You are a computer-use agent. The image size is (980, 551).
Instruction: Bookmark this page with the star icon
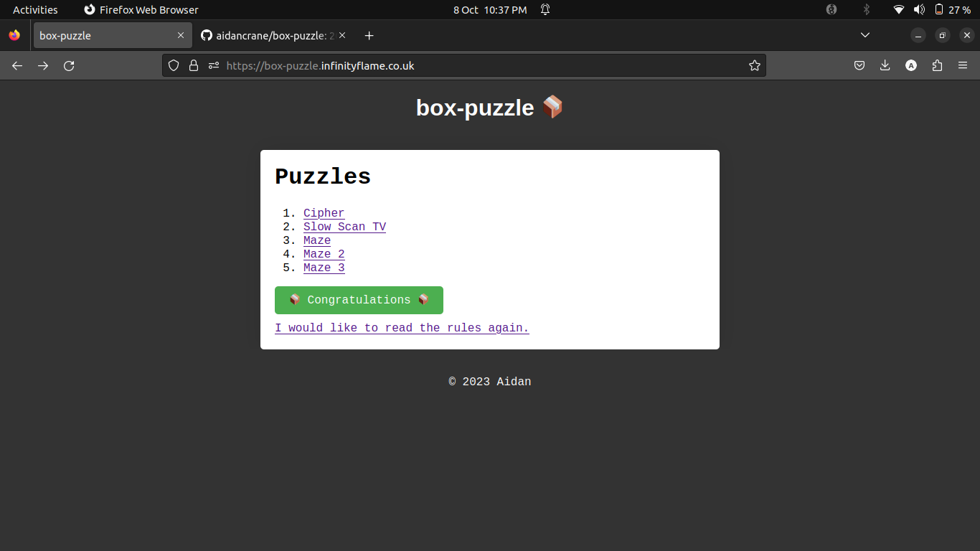tap(754, 65)
